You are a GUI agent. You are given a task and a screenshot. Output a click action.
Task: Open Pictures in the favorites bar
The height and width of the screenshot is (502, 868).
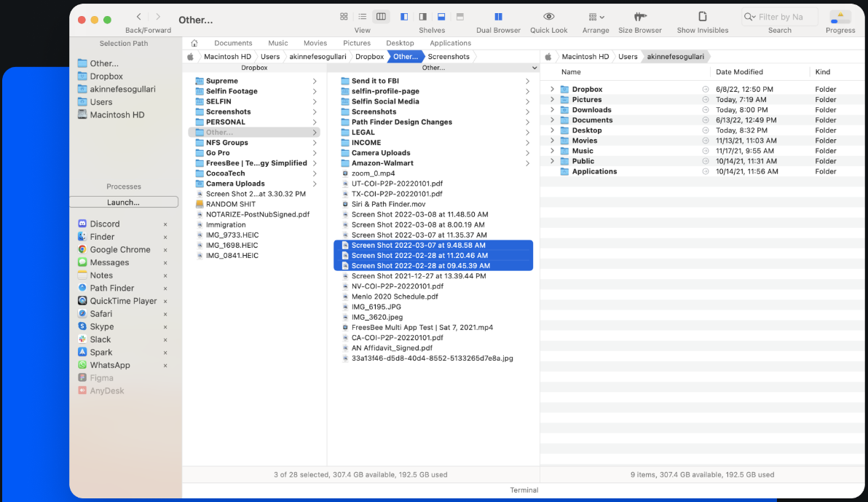coord(357,43)
